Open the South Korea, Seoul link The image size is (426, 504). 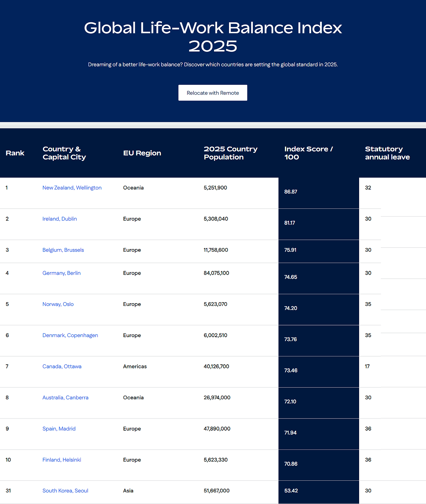coord(65,491)
